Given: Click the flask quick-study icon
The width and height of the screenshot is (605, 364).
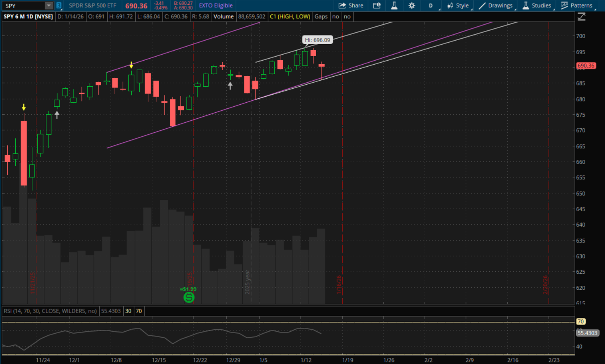Looking at the screenshot, I should (394, 6).
